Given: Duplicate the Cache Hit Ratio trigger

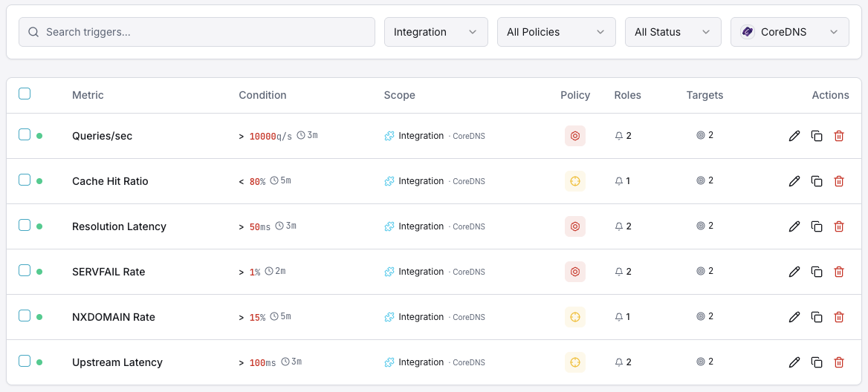Looking at the screenshot, I should coord(817,181).
